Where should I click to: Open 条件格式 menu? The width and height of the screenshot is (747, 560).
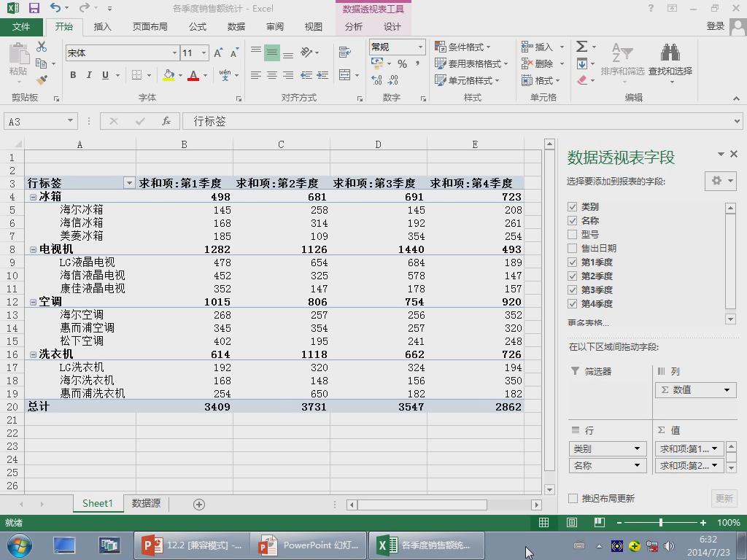pyautogui.click(x=462, y=47)
